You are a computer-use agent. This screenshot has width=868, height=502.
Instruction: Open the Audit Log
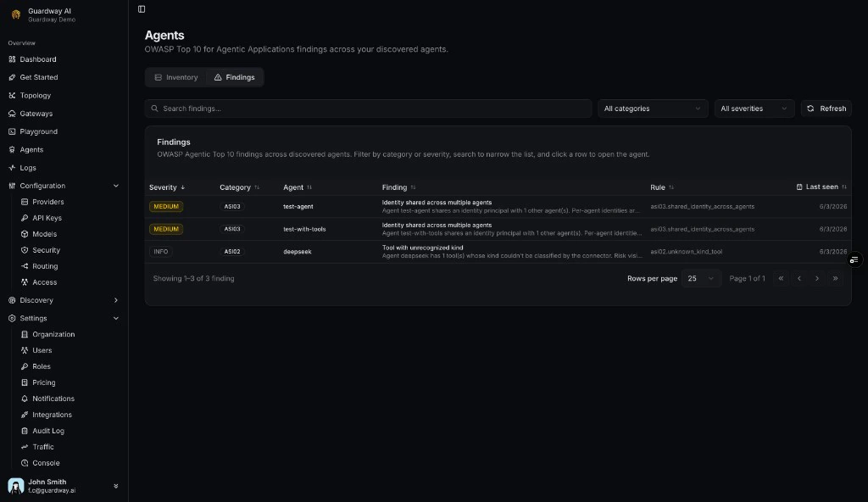pyautogui.click(x=42, y=431)
